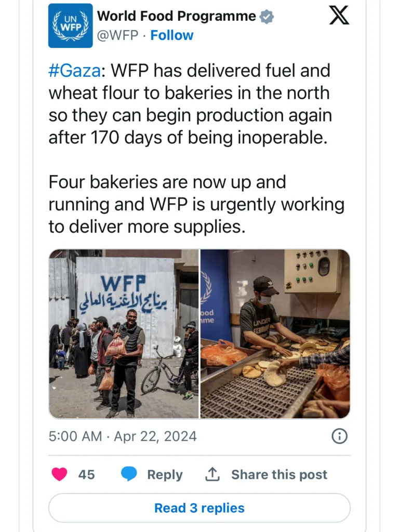Like the post with the heart icon
The width and height of the screenshot is (399, 532).
[x=60, y=474]
